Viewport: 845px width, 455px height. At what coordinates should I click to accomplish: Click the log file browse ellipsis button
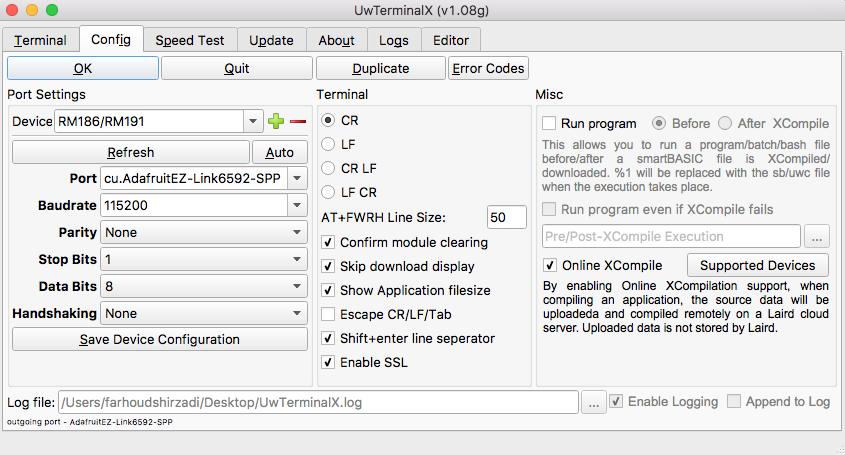[593, 402]
